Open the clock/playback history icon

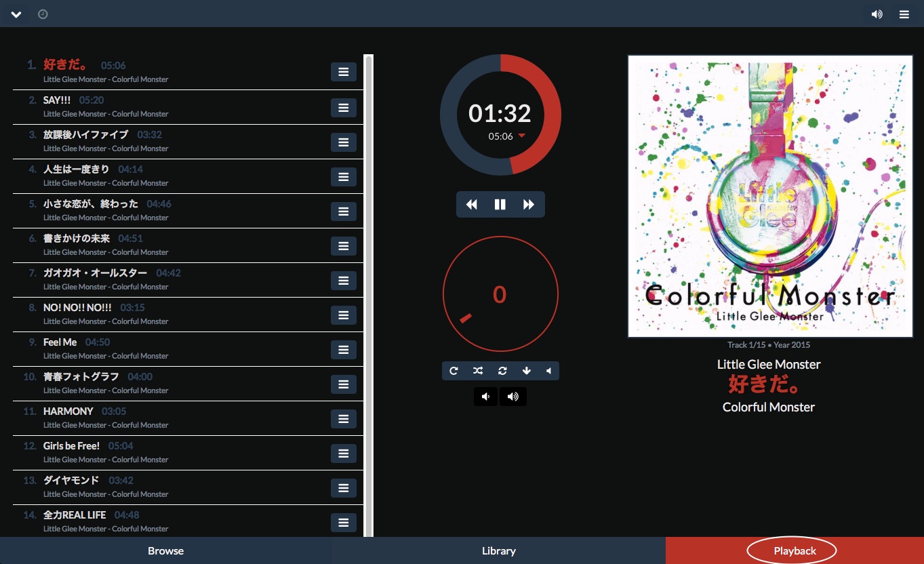click(43, 14)
